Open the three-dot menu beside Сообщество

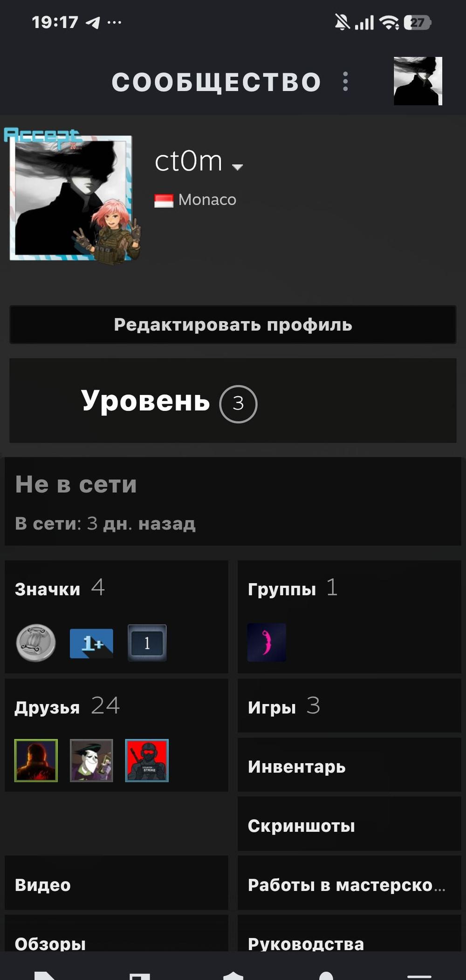pos(345,82)
